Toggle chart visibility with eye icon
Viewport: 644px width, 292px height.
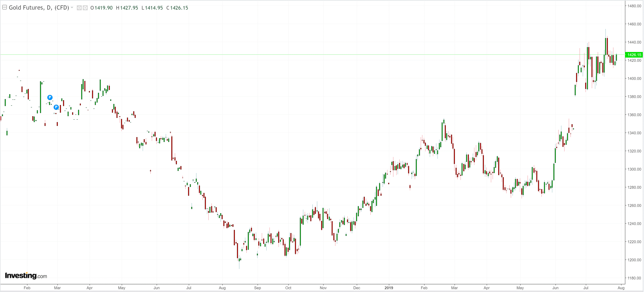[79, 8]
